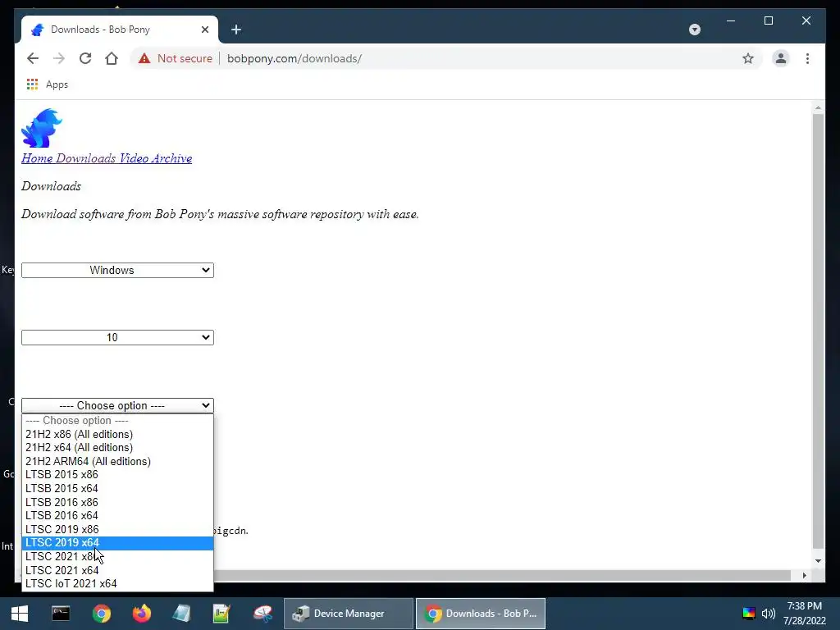
Task: Select LTSB 2015 x64 from list
Action: 117,489
